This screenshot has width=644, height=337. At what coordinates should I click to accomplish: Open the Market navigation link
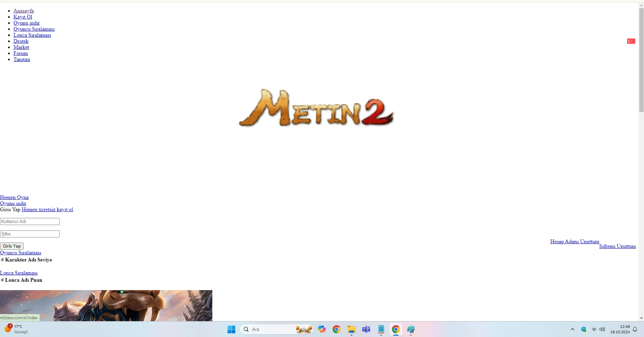(x=21, y=47)
